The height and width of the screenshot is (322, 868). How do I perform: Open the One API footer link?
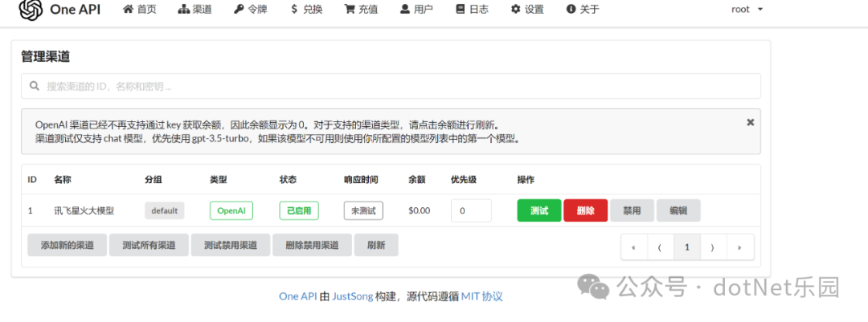[298, 296]
